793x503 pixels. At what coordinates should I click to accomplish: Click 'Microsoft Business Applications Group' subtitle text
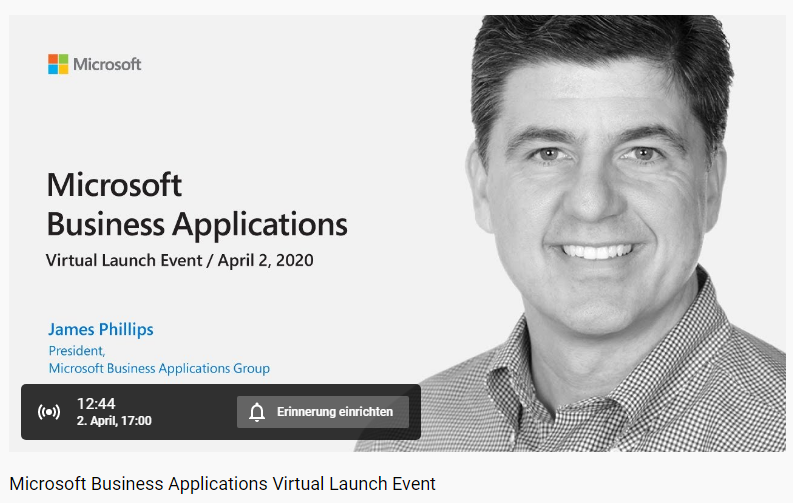point(159,368)
